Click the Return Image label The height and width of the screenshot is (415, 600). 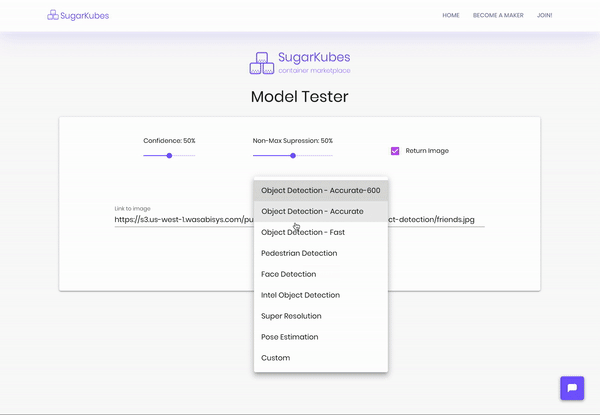coord(427,151)
